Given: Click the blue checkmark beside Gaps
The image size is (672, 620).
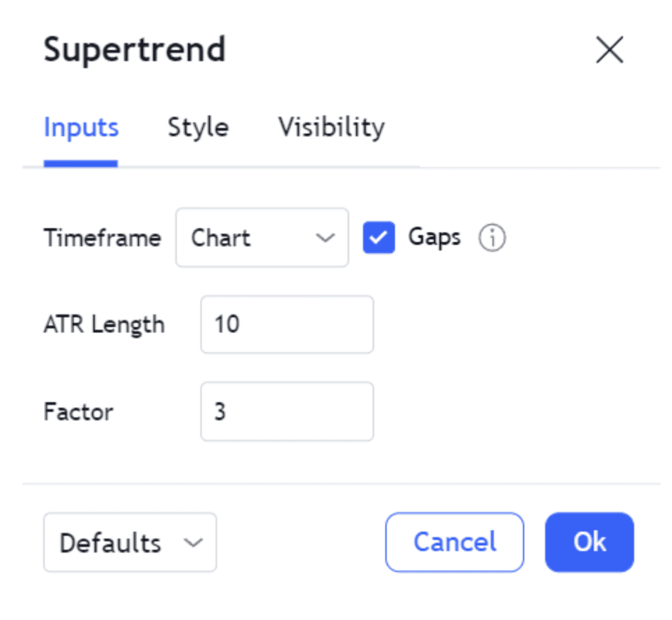Looking at the screenshot, I should [379, 238].
